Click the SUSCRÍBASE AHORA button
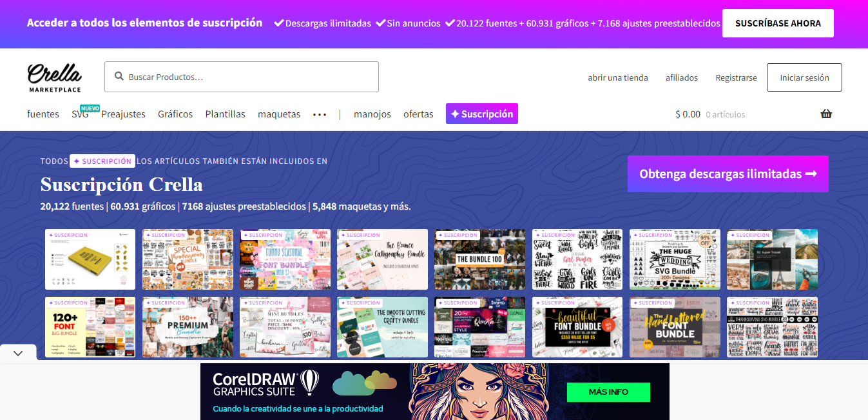868x420 pixels. click(x=778, y=23)
